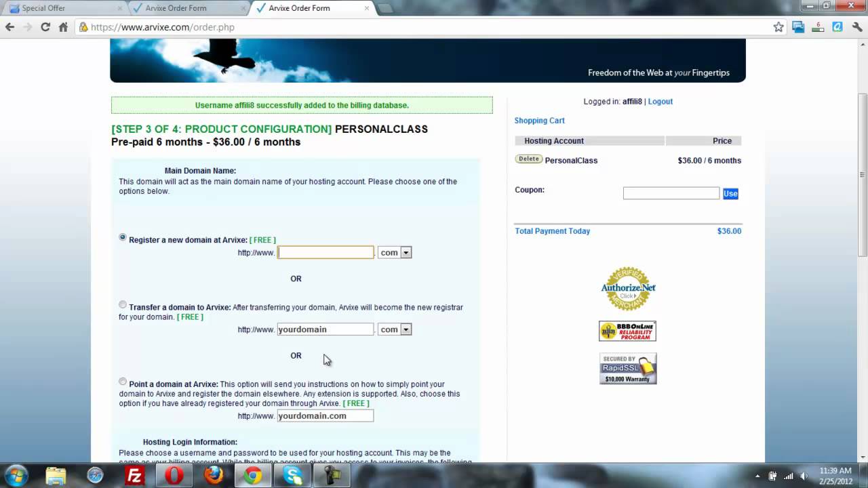Select Point a domain at Arvixe radio
This screenshot has width=868, height=488.
coord(123,382)
